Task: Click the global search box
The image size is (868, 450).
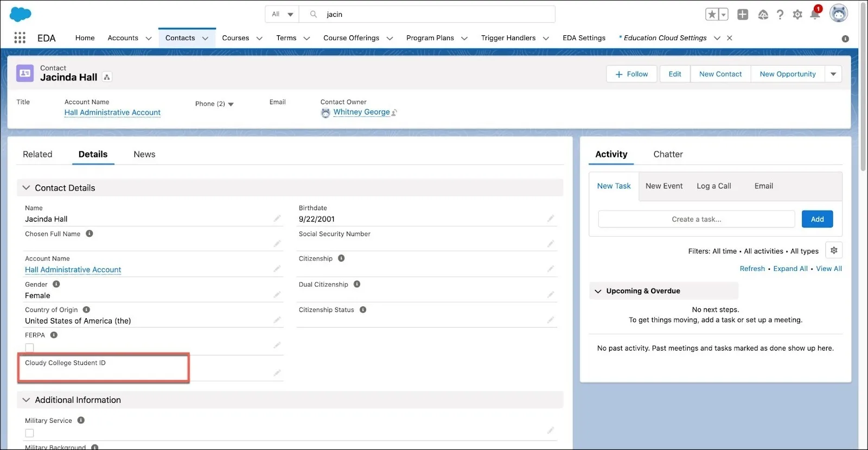Action: tap(427, 14)
